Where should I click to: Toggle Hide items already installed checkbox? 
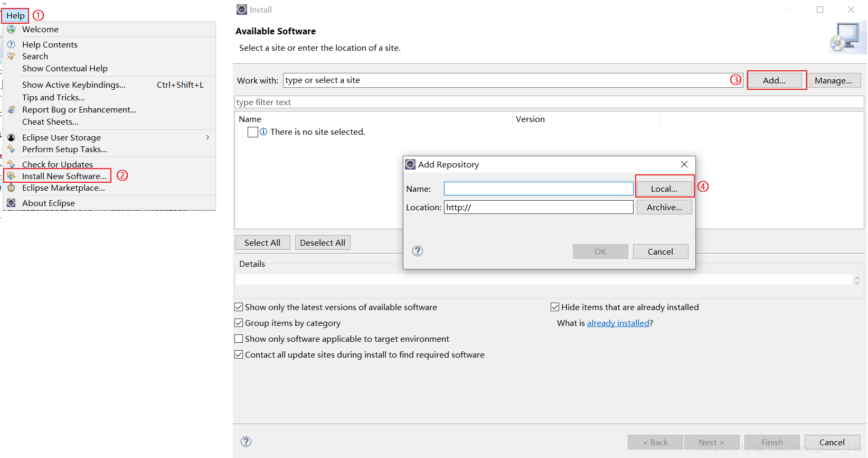[x=555, y=307]
